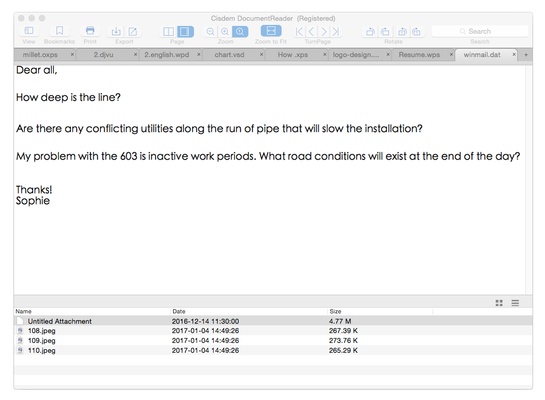The width and height of the screenshot is (545, 400).
Task: Switch to the Resume.wps tab
Action: pyautogui.click(x=423, y=55)
